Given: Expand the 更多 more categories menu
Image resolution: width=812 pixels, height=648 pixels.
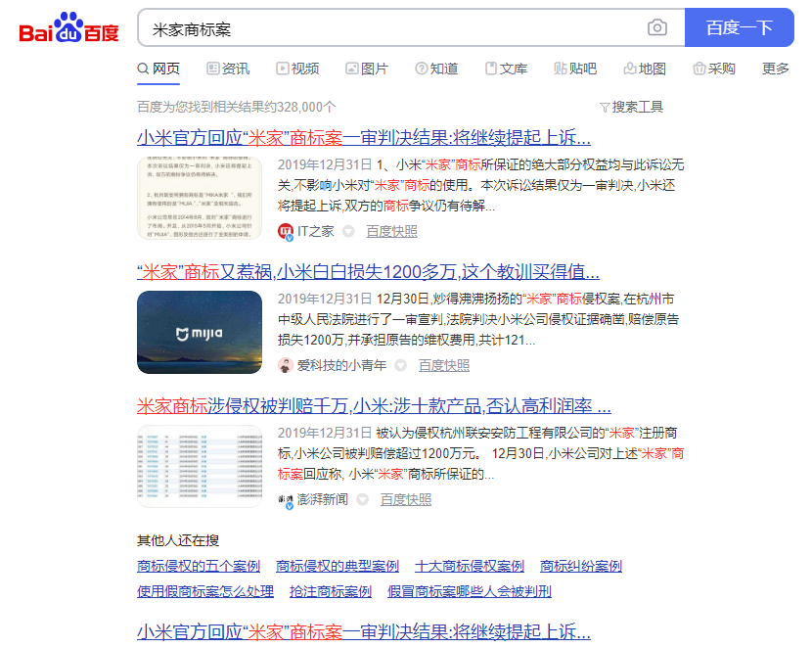Looking at the screenshot, I should [x=775, y=69].
